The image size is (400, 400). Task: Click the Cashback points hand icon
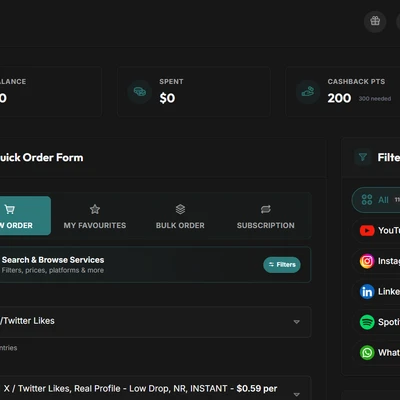[308, 92]
